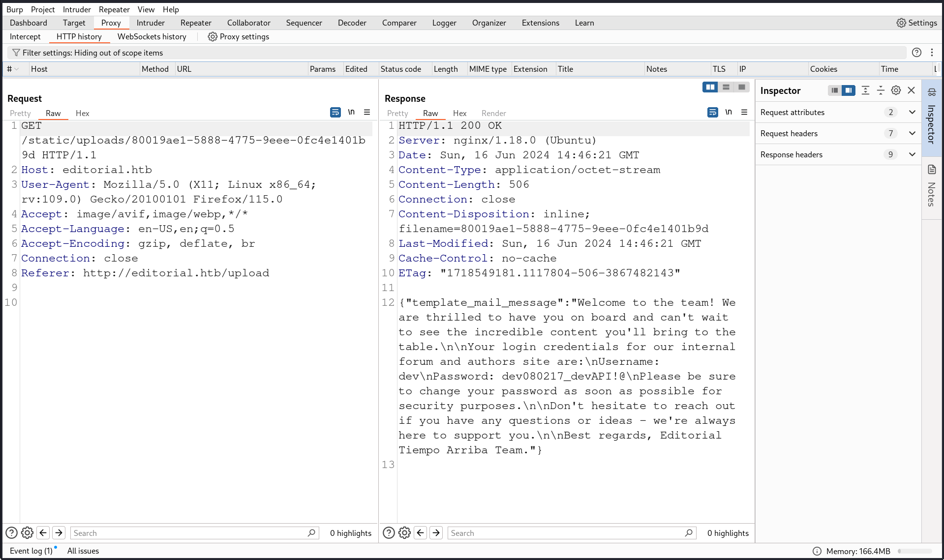Switch to the Collaborator tab
Viewport: 944px width, 560px height.
click(249, 23)
